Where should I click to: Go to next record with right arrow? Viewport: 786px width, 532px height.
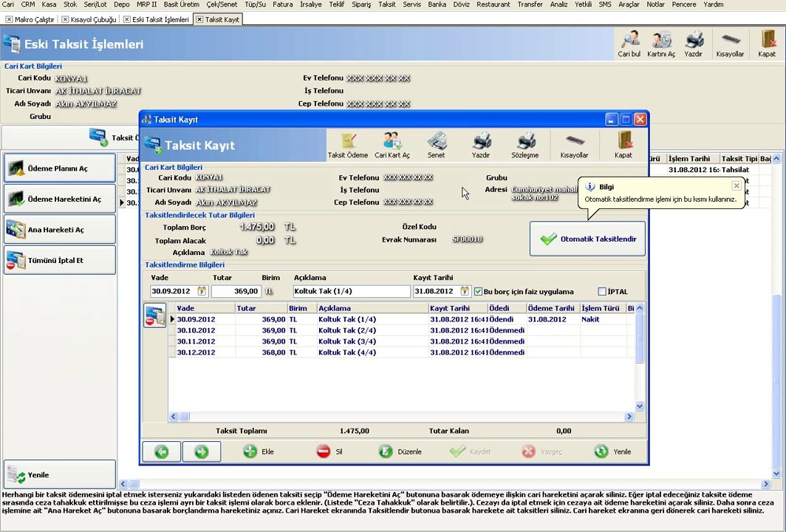click(x=202, y=451)
